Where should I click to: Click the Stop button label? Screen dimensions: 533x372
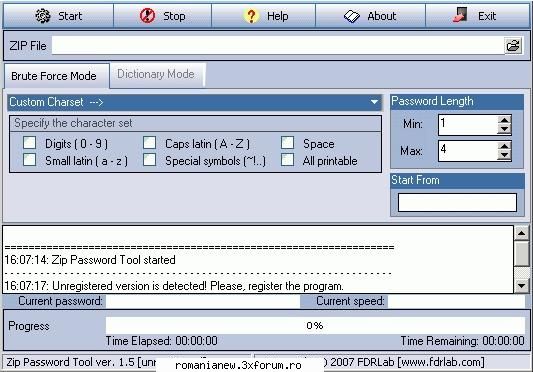174,16
